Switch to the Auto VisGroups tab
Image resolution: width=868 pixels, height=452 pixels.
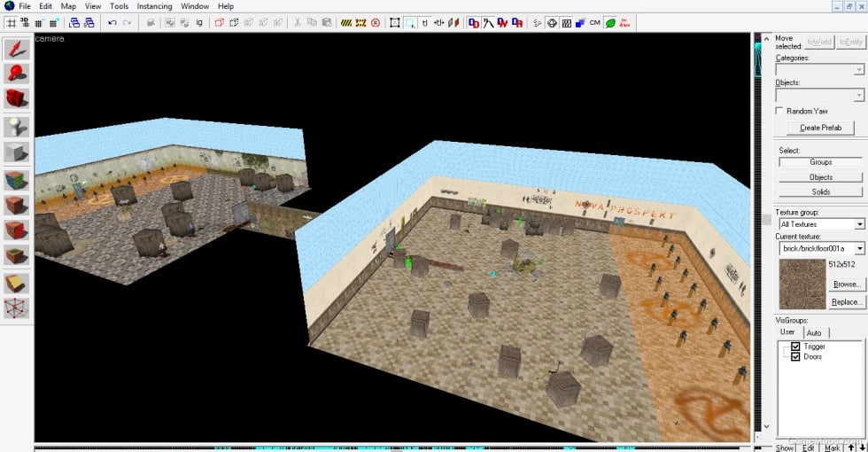tap(814, 332)
